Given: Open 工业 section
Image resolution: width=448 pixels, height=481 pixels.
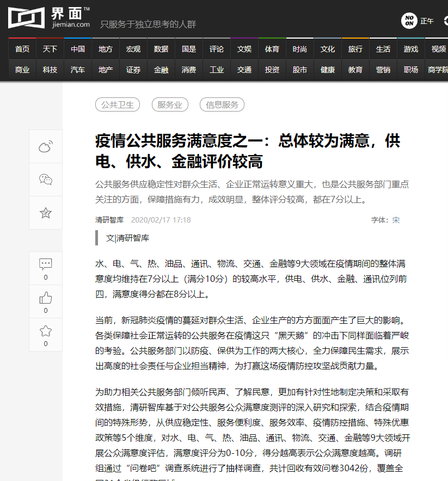Looking at the screenshot, I should click(x=217, y=70).
